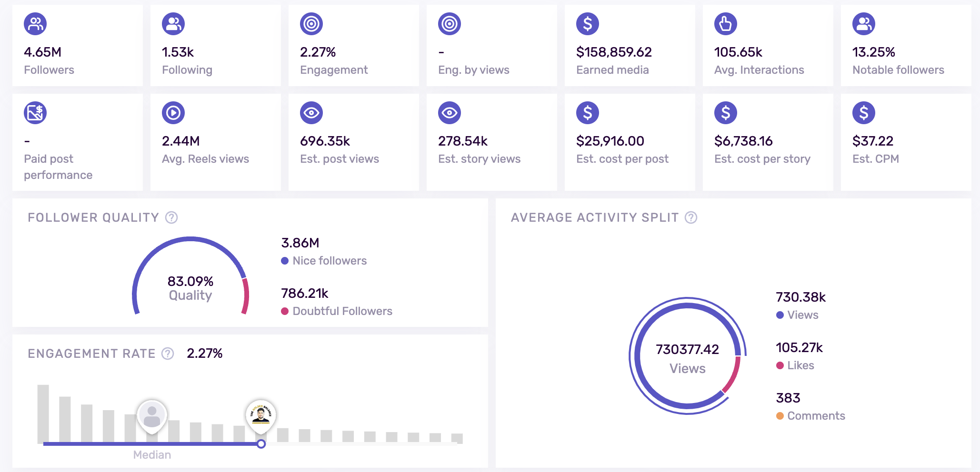Select the $25,916.00 value

pyautogui.click(x=610, y=141)
